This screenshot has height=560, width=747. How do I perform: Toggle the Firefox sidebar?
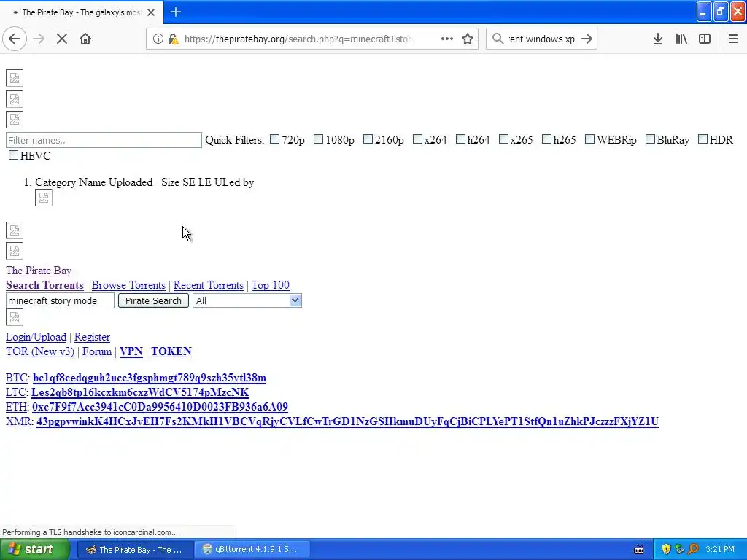705,39
